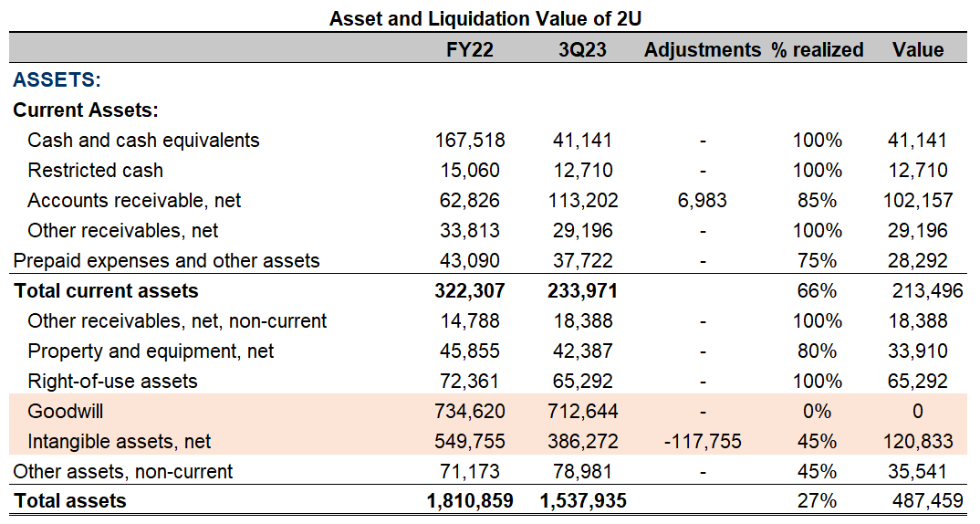This screenshot has height=524, width=980.
Task: Select right-of-use FY22 value 72,361
Action: tap(469, 381)
